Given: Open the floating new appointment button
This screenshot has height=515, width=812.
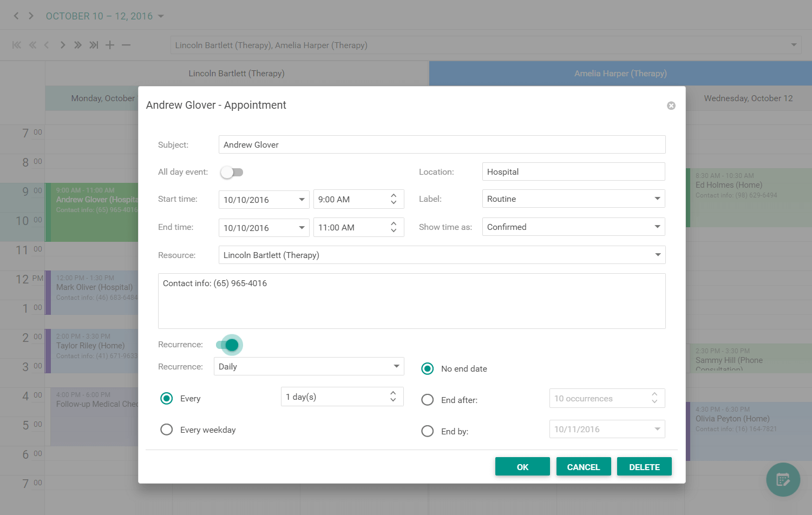Looking at the screenshot, I should point(783,480).
